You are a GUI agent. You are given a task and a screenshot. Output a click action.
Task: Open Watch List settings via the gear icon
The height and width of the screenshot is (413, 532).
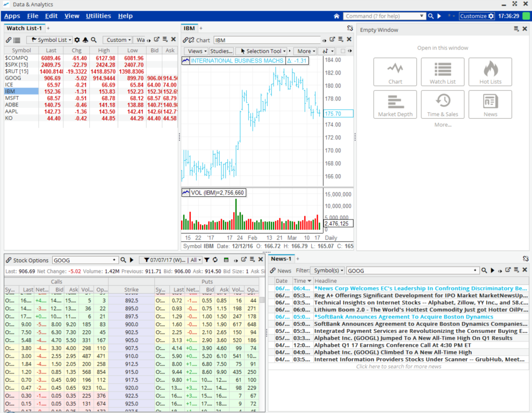77,40
